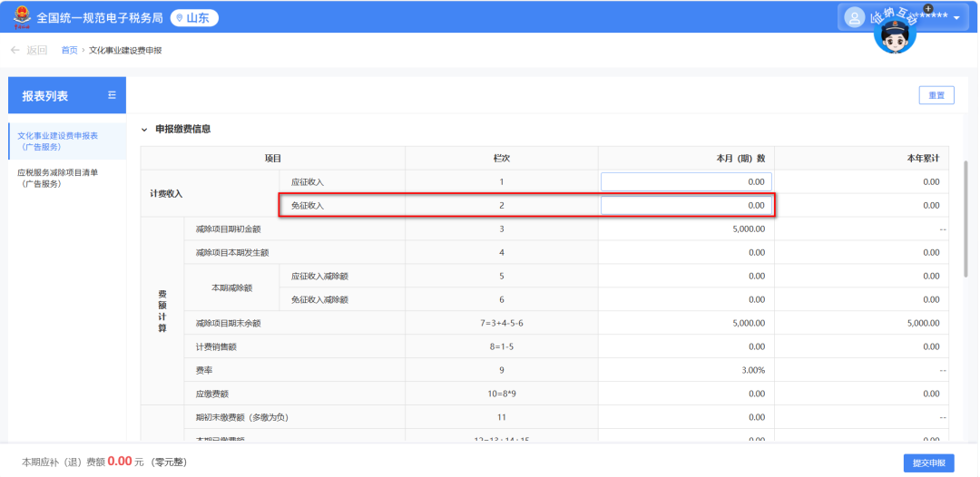Click the 8=1-5 formula cell
The width and height of the screenshot is (980, 477).
click(501, 347)
